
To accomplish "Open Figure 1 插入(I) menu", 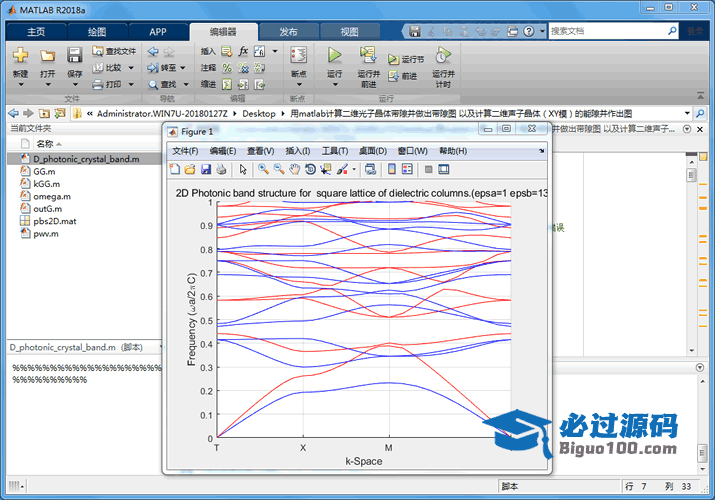I will click(298, 151).
